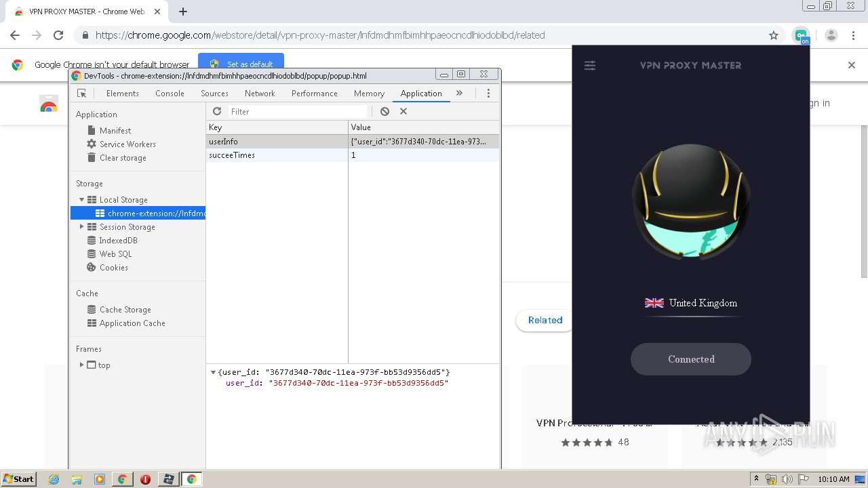Expand the top frame node
The height and width of the screenshot is (488, 868).
click(x=82, y=365)
